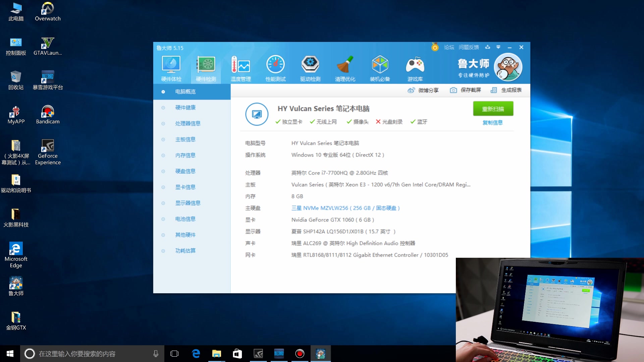This screenshot has width=644, height=362.
Task: Click the gold medal icon in title bar
Action: 435,47
